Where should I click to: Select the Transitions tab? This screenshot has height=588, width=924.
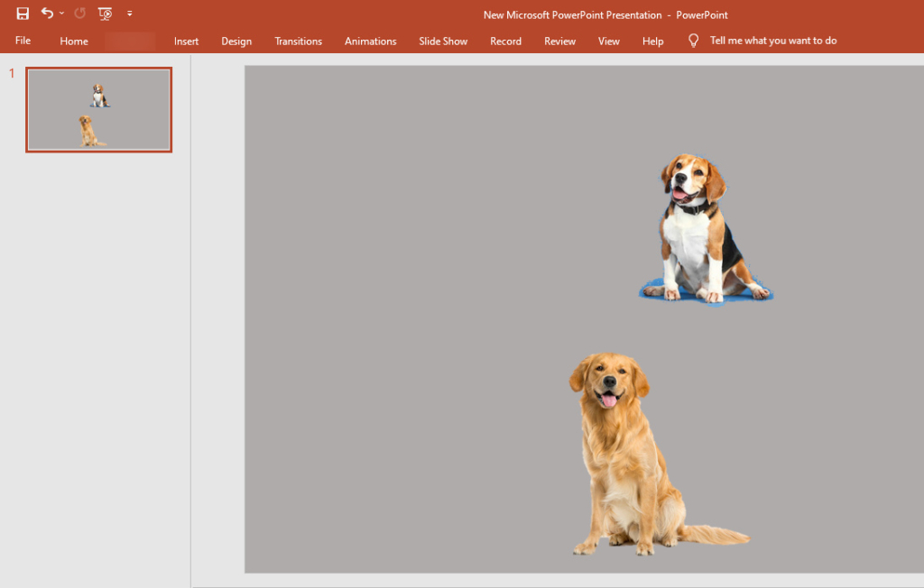pyautogui.click(x=298, y=41)
